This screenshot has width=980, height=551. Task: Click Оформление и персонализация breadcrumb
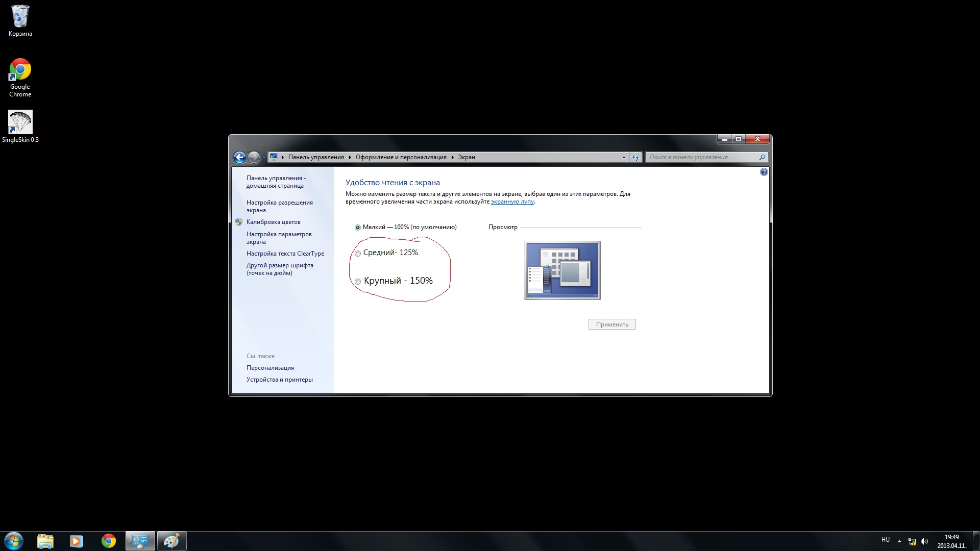(401, 157)
